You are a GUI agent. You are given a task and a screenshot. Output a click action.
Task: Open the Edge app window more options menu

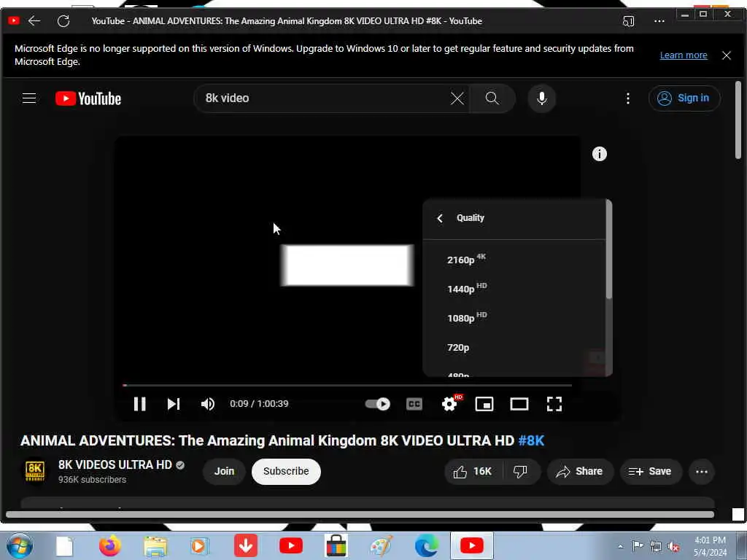(659, 21)
